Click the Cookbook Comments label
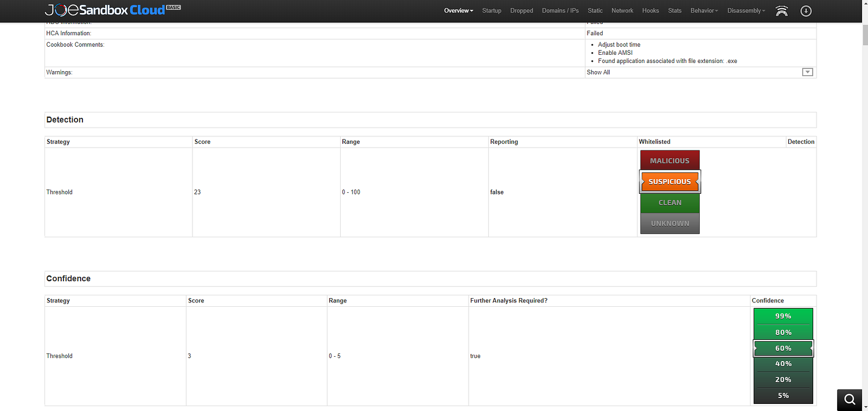 coord(75,45)
